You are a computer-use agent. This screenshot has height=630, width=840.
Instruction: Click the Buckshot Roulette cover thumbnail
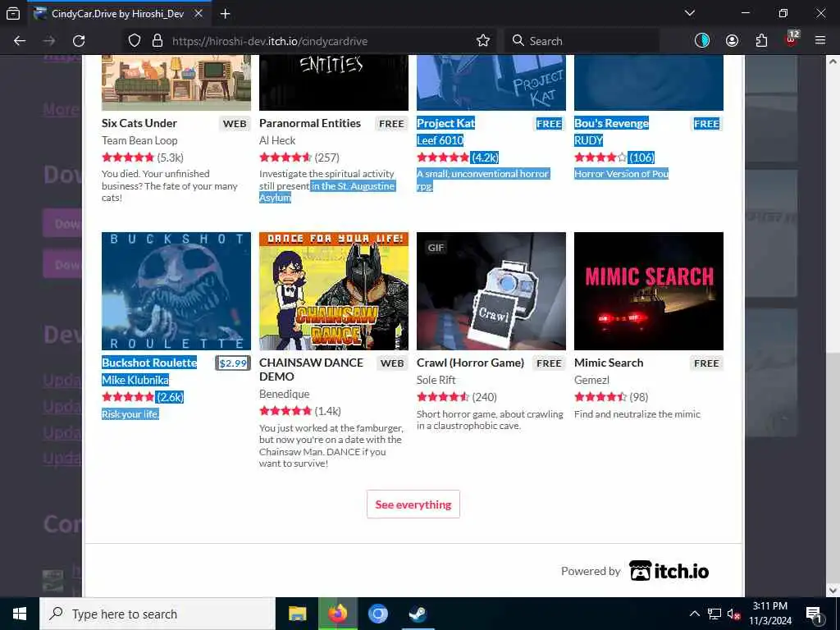point(176,291)
